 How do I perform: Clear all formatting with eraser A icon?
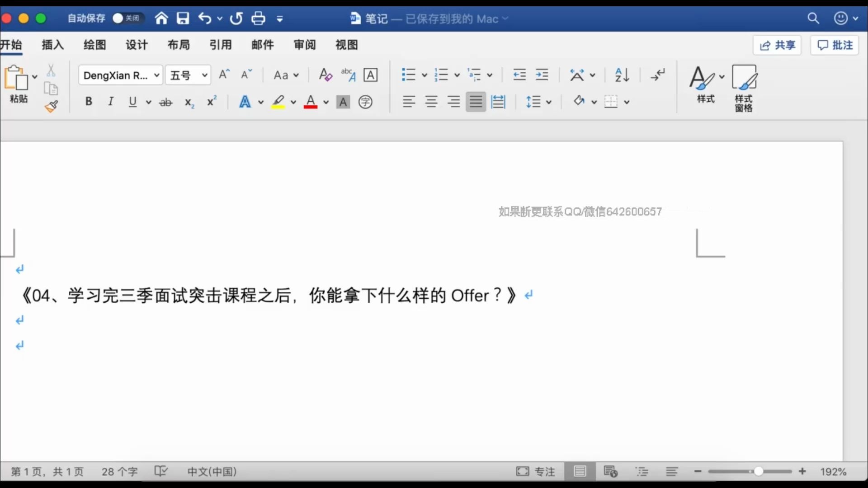tap(325, 75)
